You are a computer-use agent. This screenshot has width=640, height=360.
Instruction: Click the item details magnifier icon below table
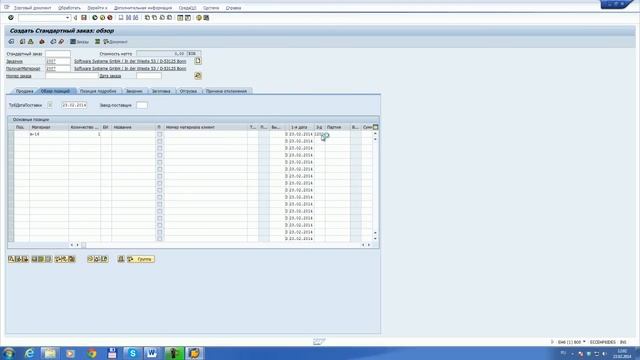point(11,259)
